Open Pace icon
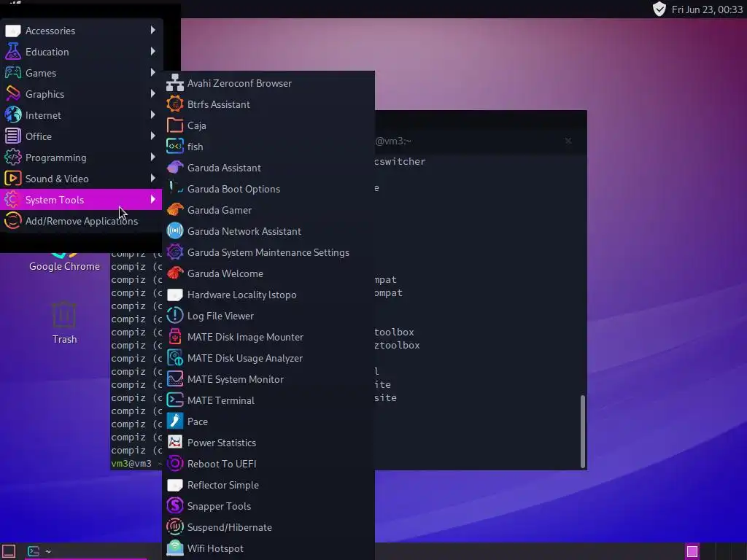This screenshot has height=560, width=747. tap(175, 421)
